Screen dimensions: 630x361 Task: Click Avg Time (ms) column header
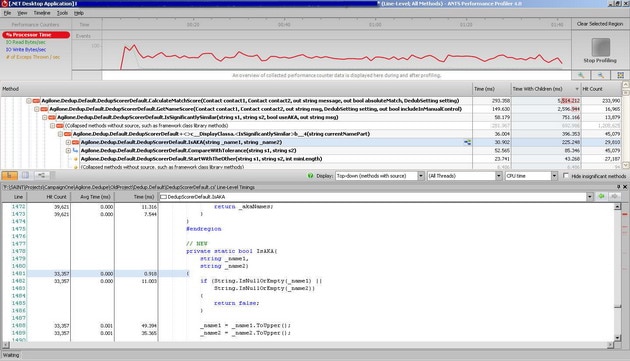coord(92,197)
